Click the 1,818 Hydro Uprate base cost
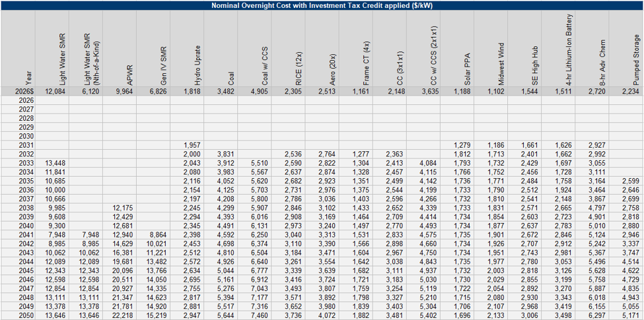The height and width of the screenshot is (320, 644). (x=192, y=92)
